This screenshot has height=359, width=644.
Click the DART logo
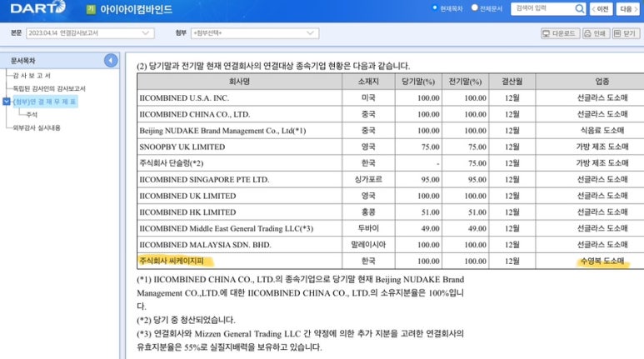point(37,7)
